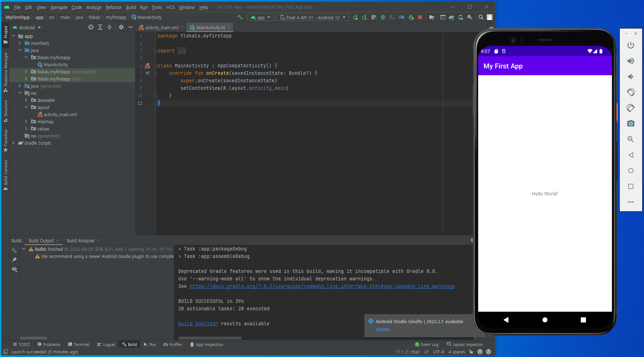Expand the drawable folder
The image size is (644, 357).
coord(26,100)
